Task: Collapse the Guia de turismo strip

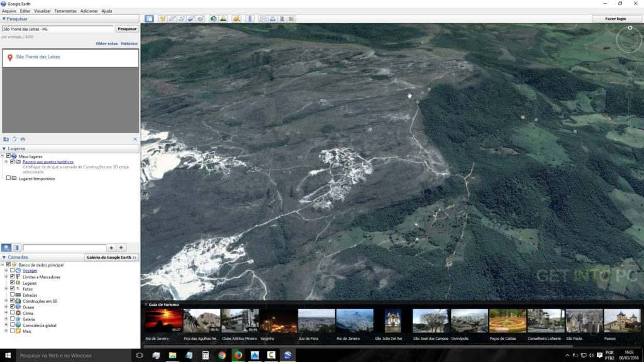Action: [x=146, y=305]
